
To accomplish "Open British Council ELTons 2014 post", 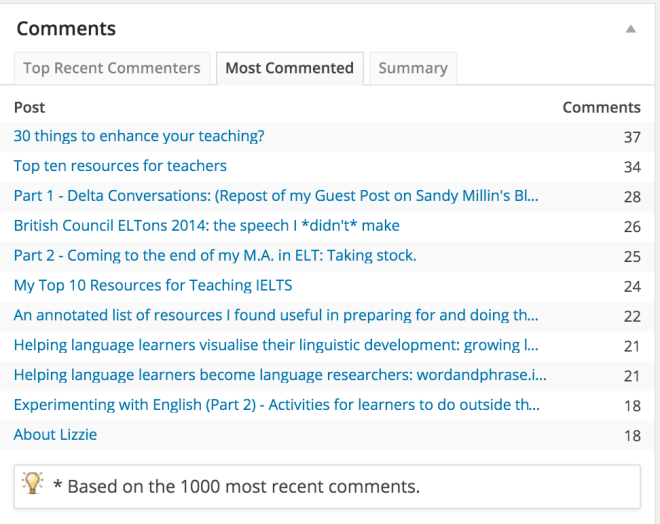I will tap(207, 226).
